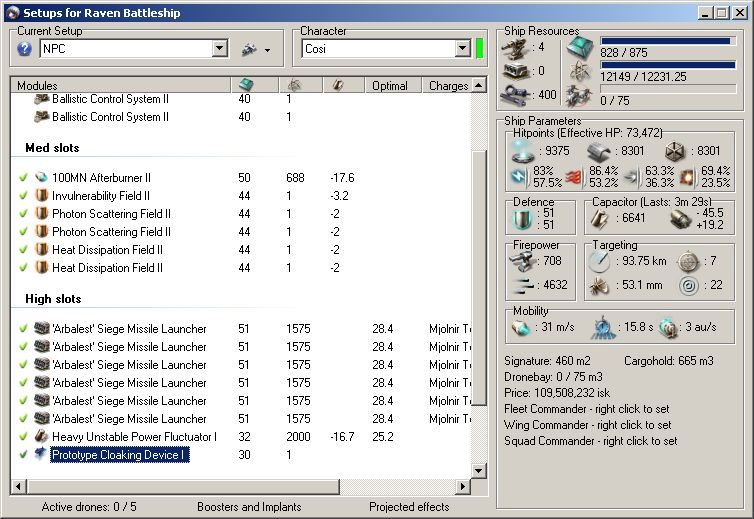Click the blue help question mark icon

(x=25, y=49)
